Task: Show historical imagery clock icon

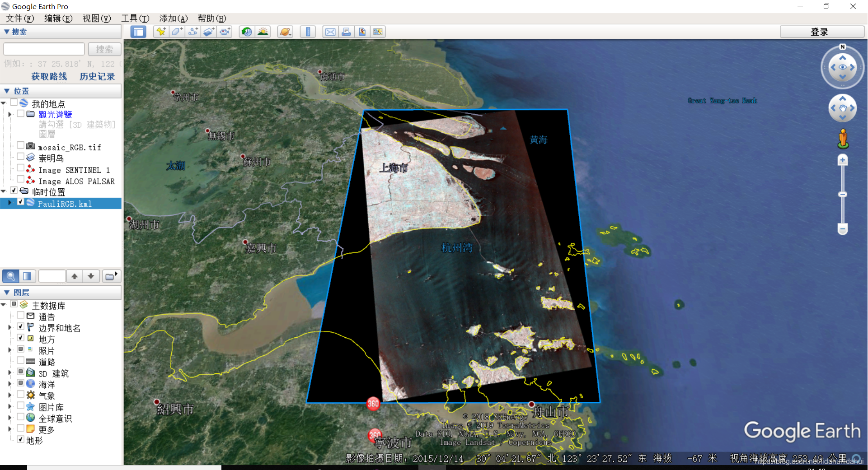Action: (247, 32)
